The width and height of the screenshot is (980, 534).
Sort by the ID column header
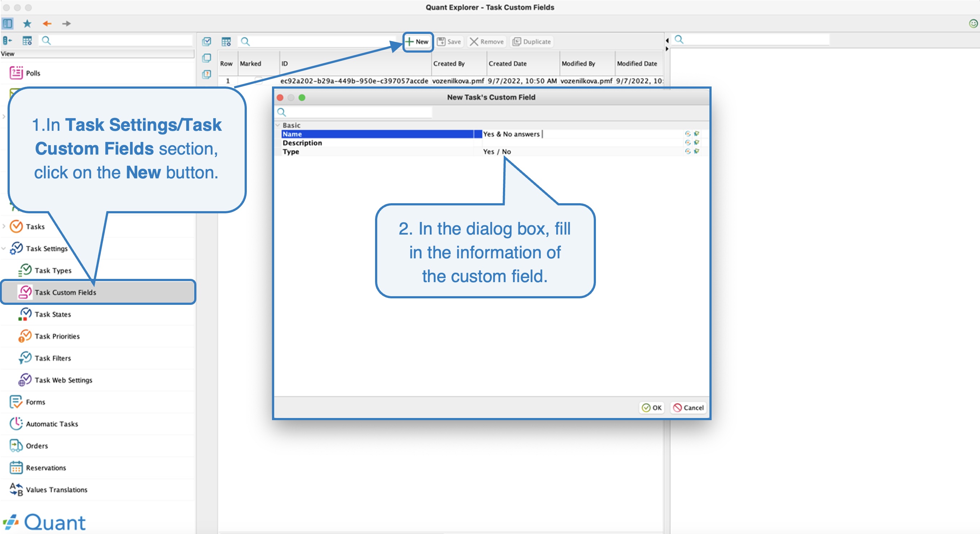tap(355, 63)
